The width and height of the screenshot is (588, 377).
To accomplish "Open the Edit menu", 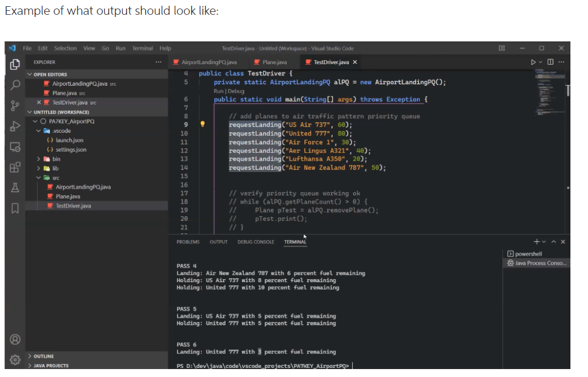I will pyautogui.click(x=43, y=48).
